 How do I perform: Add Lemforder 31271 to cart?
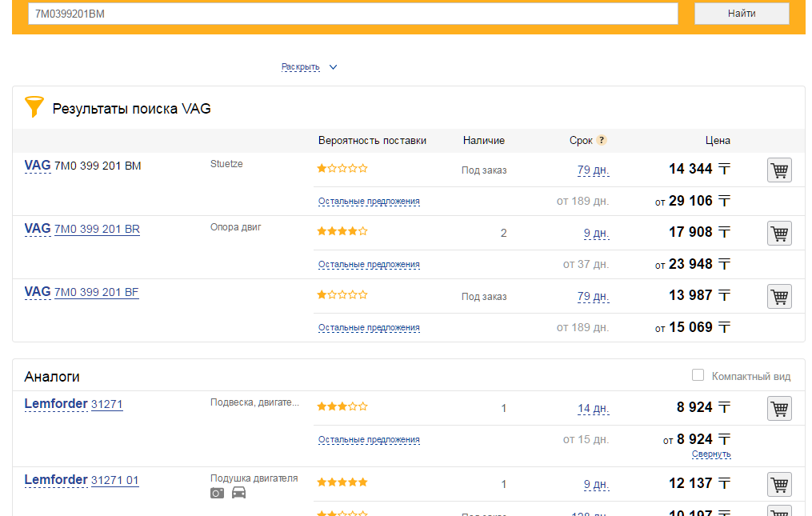pyautogui.click(x=779, y=408)
